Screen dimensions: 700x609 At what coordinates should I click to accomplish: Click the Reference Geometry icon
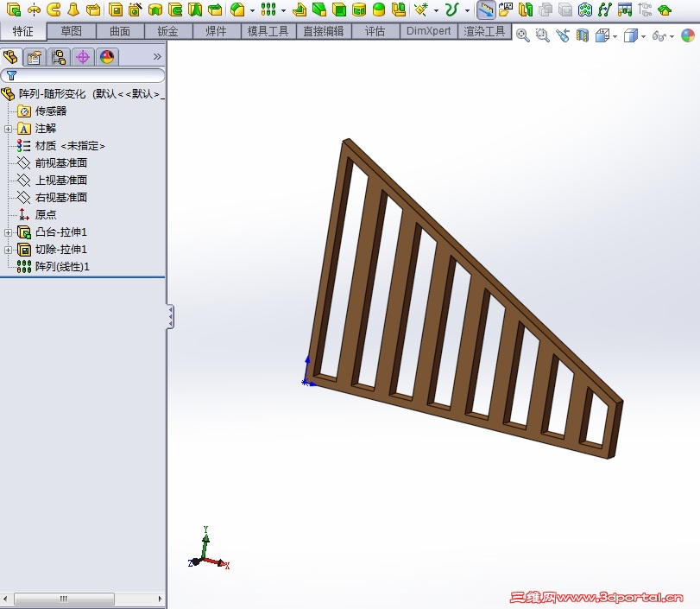[421, 10]
